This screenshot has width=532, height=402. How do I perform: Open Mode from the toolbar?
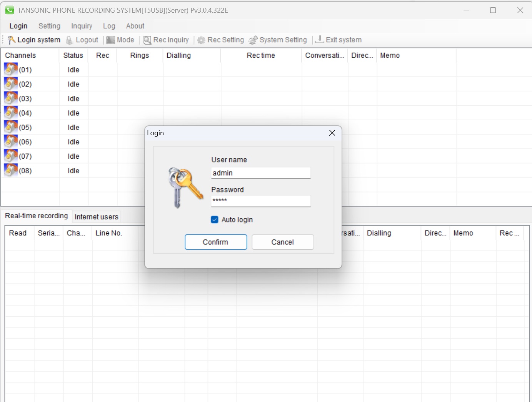click(x=120, y=40)
